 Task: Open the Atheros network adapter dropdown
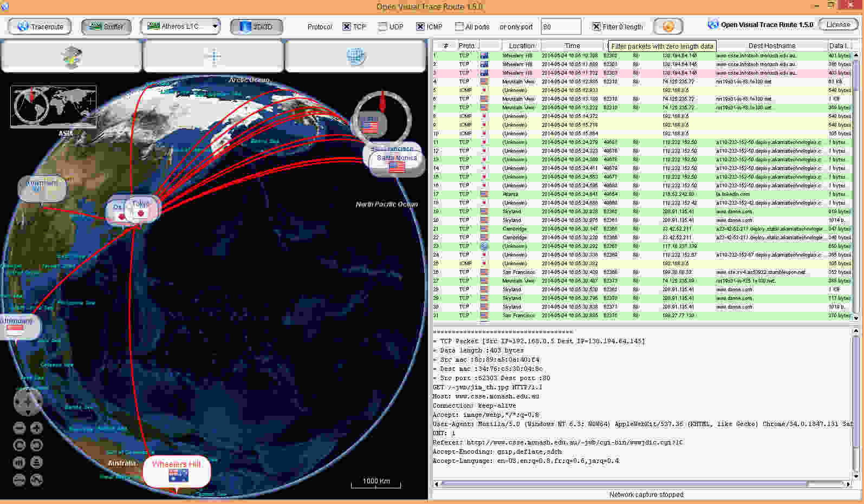[181, 26]
